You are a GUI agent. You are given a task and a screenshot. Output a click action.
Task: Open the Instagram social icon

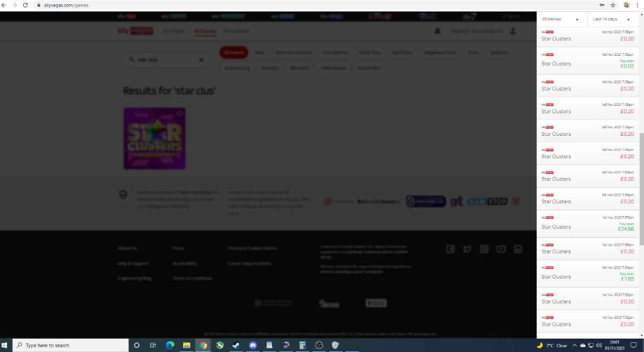click(484, 248)
